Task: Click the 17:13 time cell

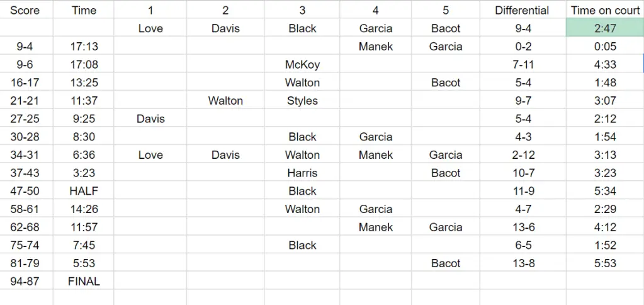Action: pos(84,47)
